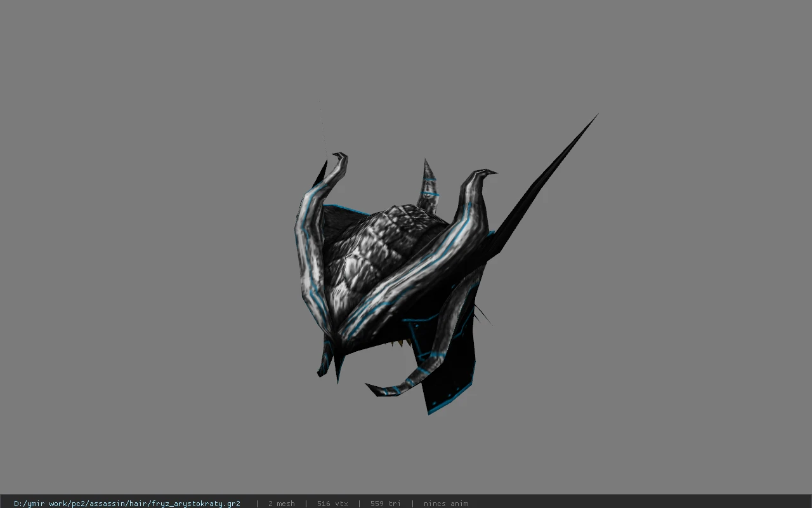The image size is (812, 508).
Task: Click the file path fryz_arystokraty.gr2 in status bar
Action: (x=127, y=504)
